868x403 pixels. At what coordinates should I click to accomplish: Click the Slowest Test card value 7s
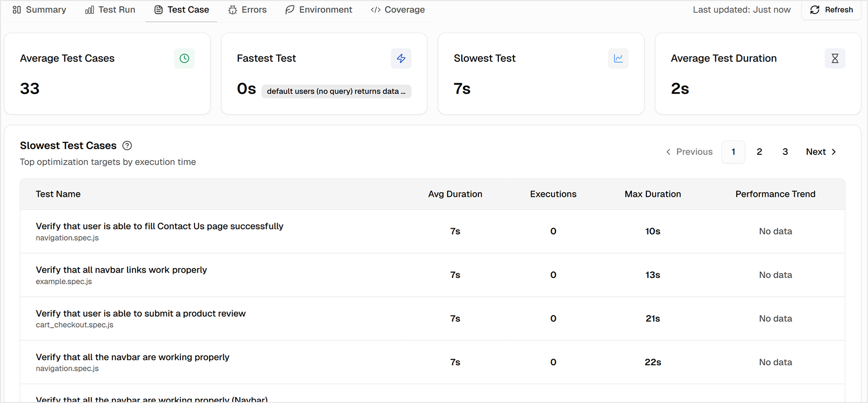tap(462, 88)
